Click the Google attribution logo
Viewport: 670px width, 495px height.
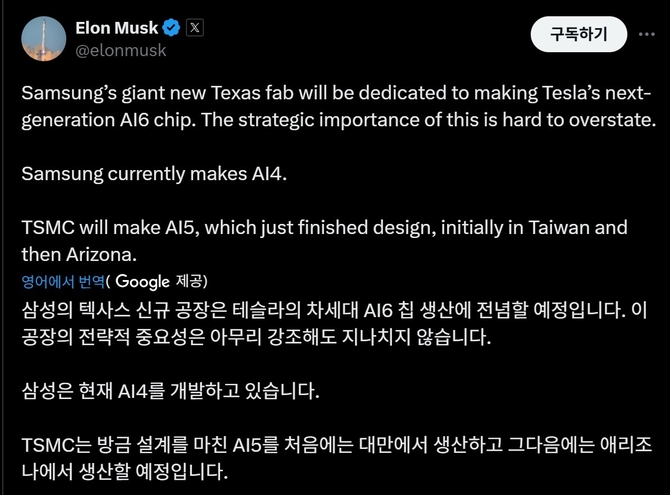(x=142, y=282)
